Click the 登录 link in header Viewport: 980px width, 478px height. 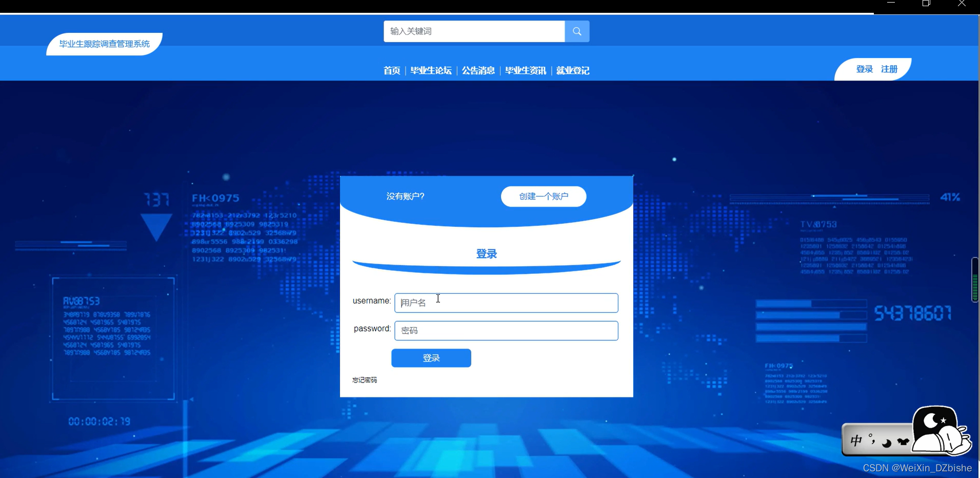pyautogui.click(x=864, y=69)
